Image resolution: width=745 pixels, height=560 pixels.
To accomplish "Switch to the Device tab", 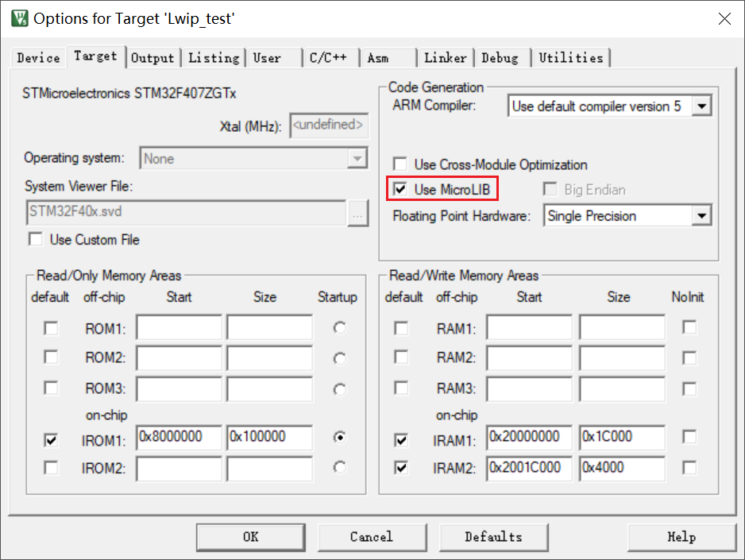I will pyautogui.click(x=38, y=58).
